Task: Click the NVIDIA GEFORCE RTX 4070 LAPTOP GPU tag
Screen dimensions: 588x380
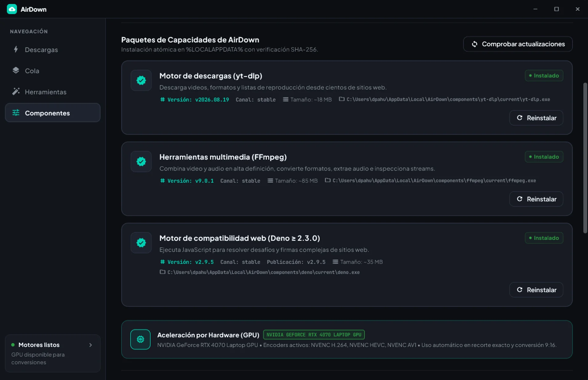Action: pos(314,335)
